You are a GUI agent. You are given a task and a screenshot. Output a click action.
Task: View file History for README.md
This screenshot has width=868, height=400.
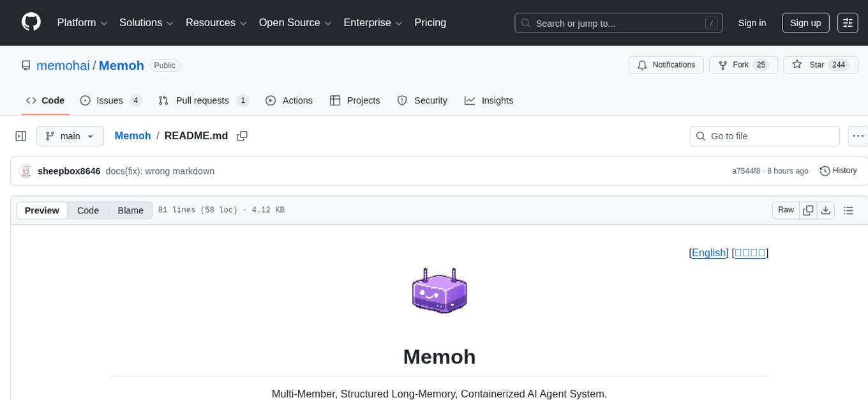[x=838, y=171]
